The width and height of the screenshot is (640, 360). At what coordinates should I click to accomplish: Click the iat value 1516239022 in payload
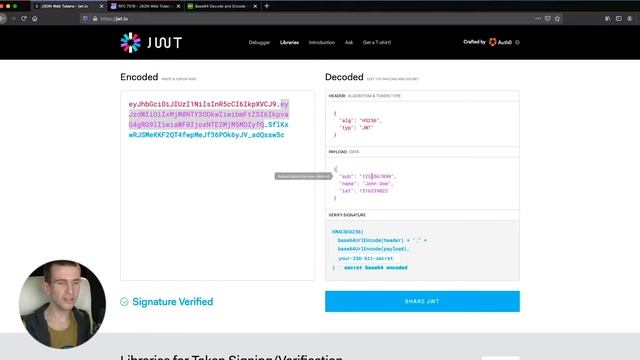coord(373,191)
